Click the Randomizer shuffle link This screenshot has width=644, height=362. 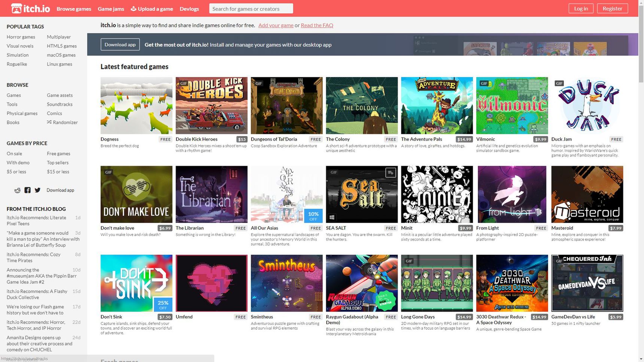[62, 122]
